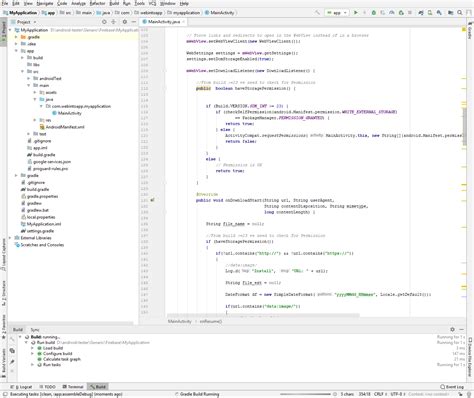Click the Run with Coverage icon beside the debug bug
474x398 pixels.
point(383,13)
